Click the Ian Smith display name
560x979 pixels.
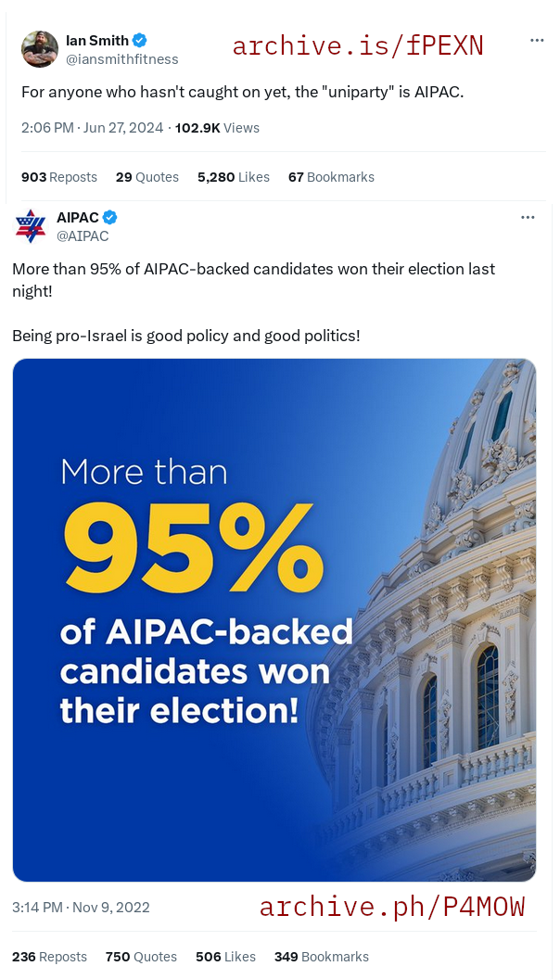97,41
